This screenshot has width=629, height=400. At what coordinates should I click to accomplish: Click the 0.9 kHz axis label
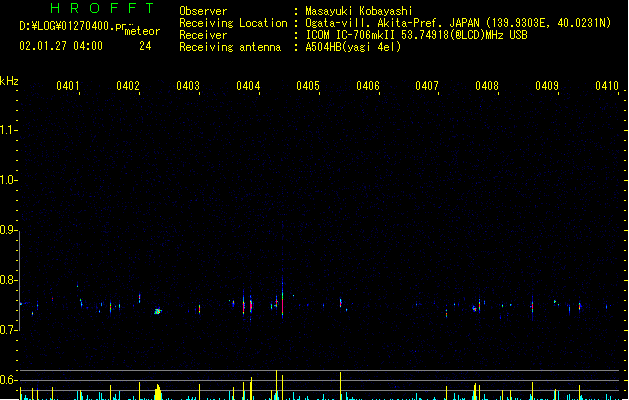tap(7, 229)
